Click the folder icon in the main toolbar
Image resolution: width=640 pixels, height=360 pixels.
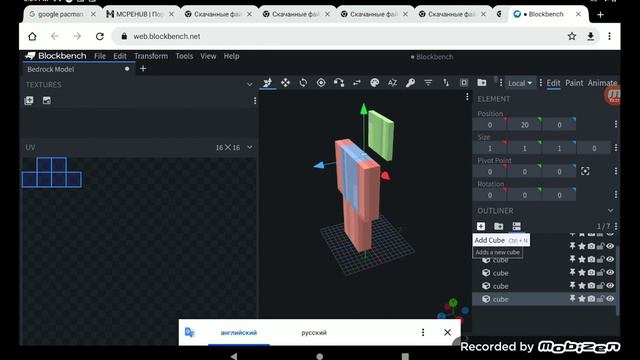(x=482, y=83)
